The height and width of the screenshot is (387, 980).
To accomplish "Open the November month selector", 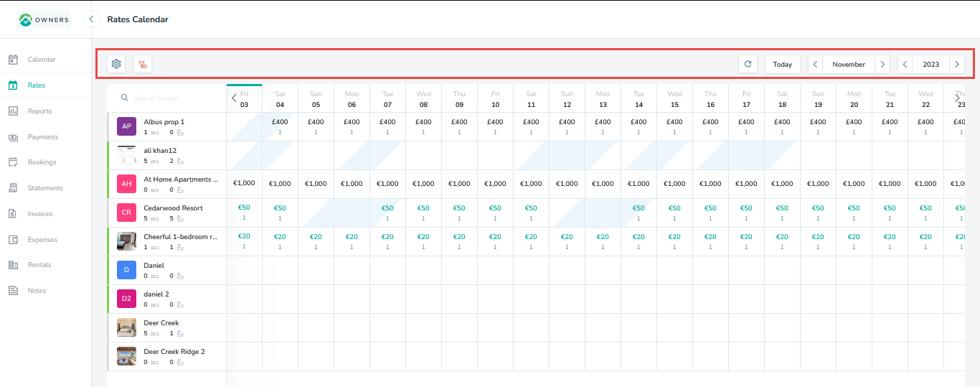I will [x=849, y=64].
